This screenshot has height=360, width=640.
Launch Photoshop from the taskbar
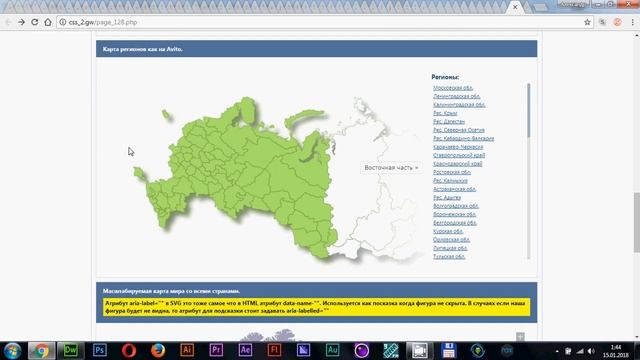(x=100, y=351)
